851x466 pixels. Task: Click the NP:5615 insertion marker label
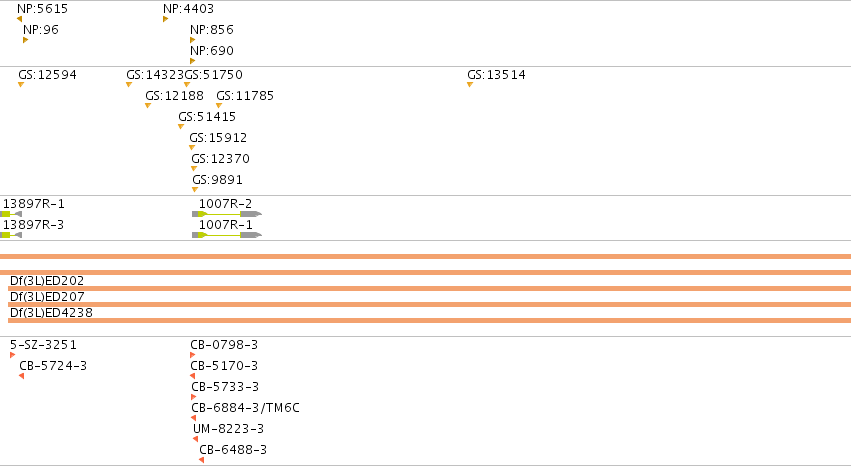[42, 9]
